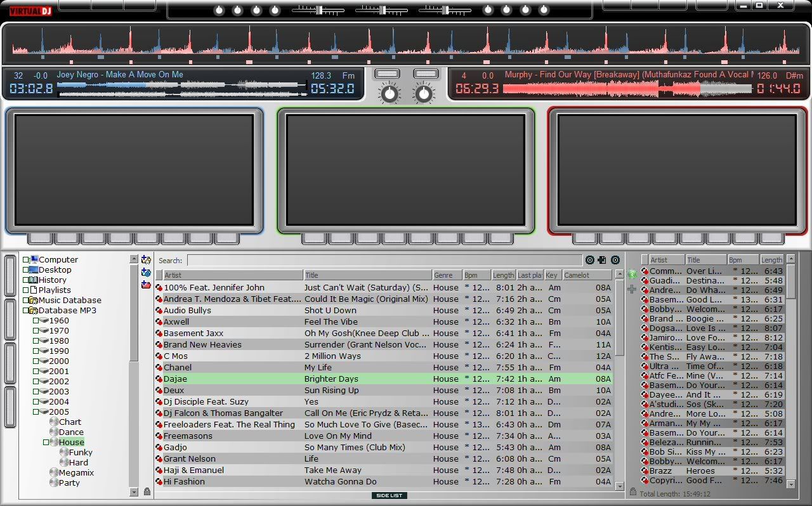Click the History book icon in tree

click(34, 280)
